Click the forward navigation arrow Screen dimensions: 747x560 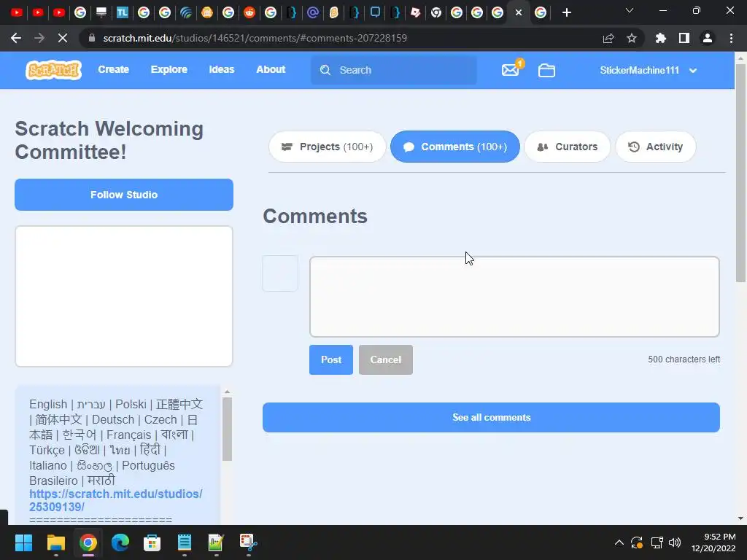click(39, 38)
